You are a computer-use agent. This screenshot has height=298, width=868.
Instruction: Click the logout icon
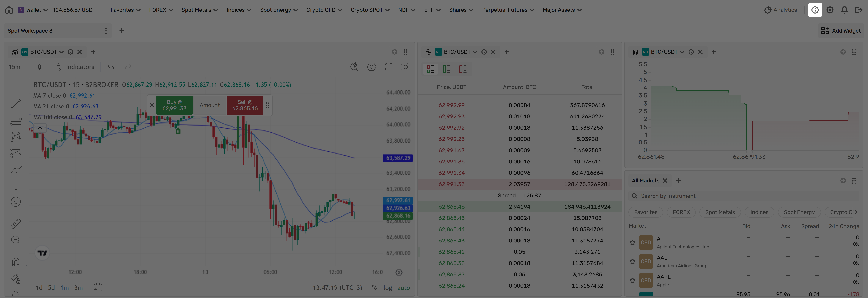coord(859,10)
